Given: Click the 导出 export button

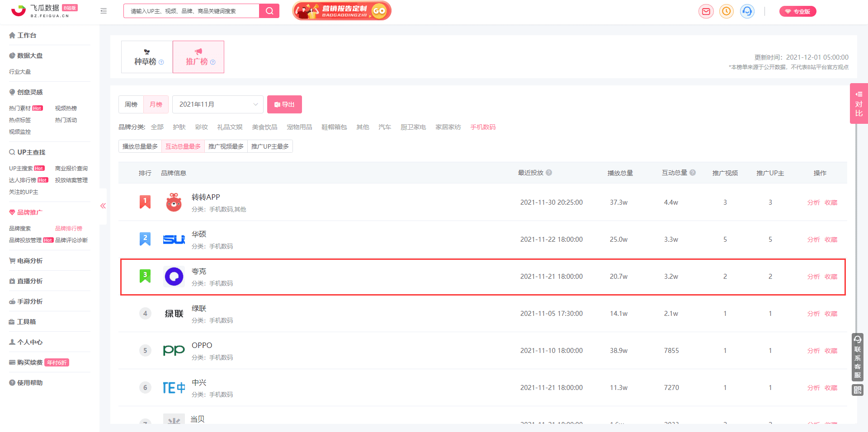Looking at the screenshot, I should [x=284, y=104].
